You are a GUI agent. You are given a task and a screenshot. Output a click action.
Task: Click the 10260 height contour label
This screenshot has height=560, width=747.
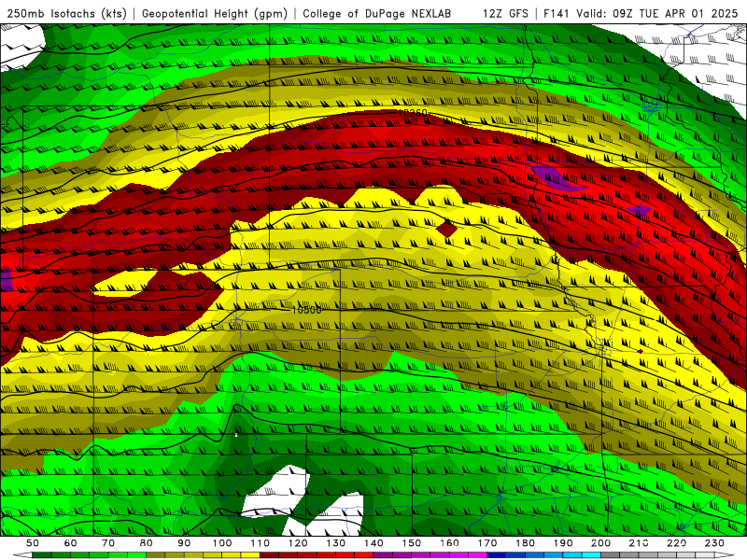[x=412, y=113]
